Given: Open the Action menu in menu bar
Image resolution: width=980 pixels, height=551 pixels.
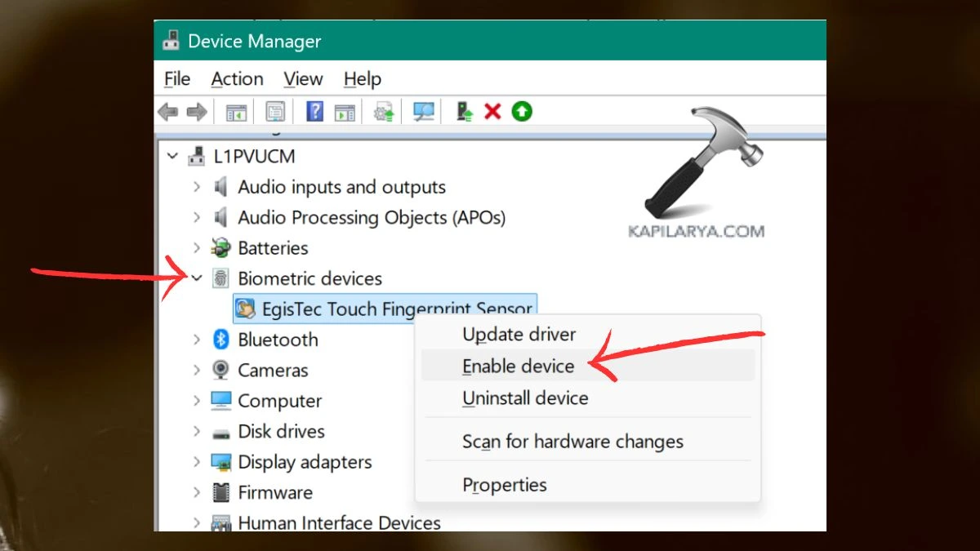Looking at the screenshot, I should coord(237,79).
